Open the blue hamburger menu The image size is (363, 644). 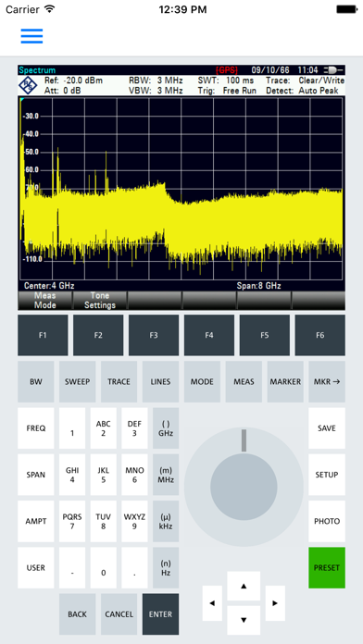click(31, 36)
